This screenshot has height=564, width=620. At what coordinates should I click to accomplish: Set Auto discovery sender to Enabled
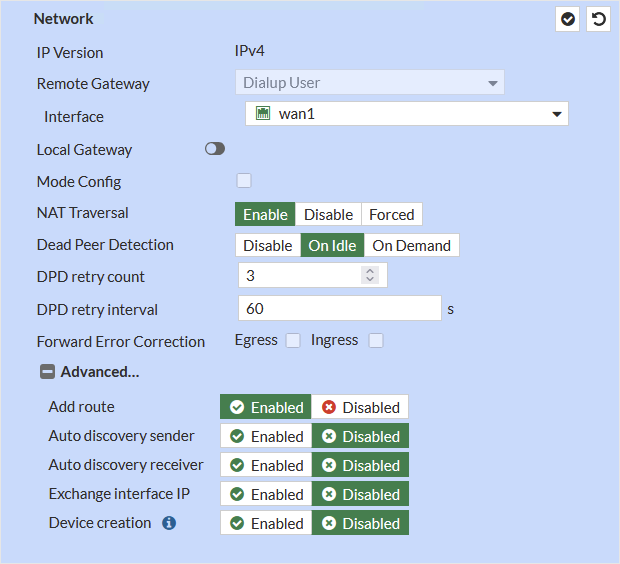coord(266,437)
